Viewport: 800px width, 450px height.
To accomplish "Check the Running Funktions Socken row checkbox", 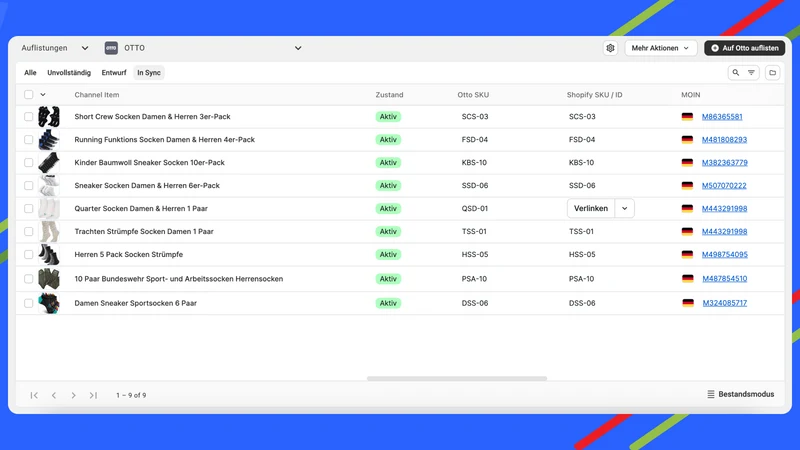I will coord(29,140).
